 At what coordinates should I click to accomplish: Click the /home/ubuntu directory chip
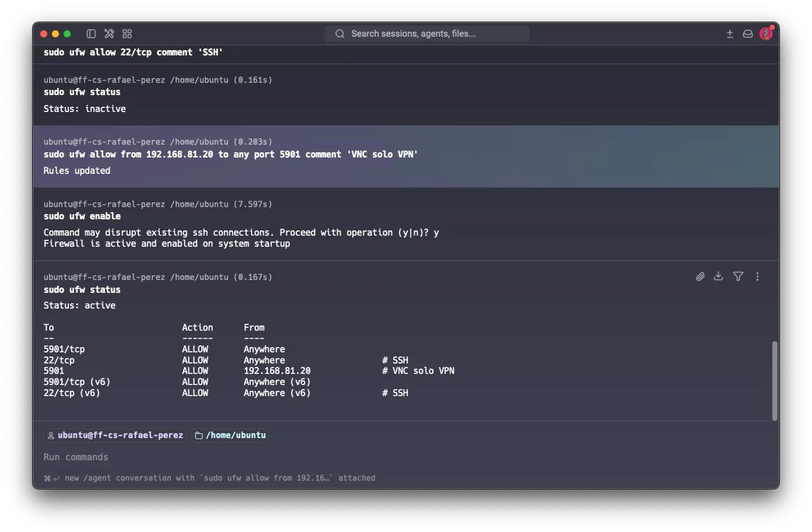pos(230,435)
